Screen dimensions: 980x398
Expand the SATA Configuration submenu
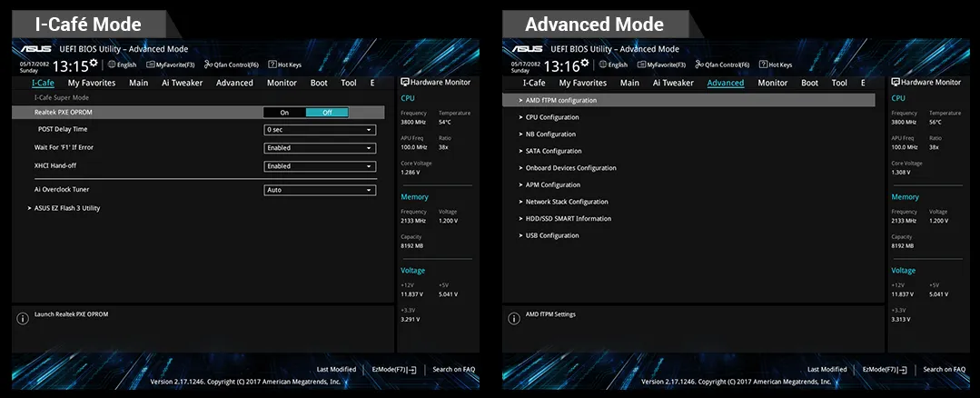tap(553, 151)
